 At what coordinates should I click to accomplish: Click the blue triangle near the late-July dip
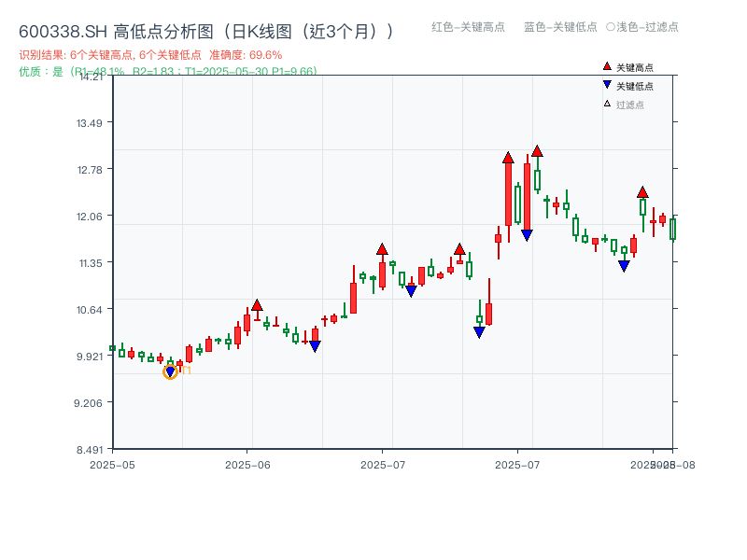click(625, 267)
